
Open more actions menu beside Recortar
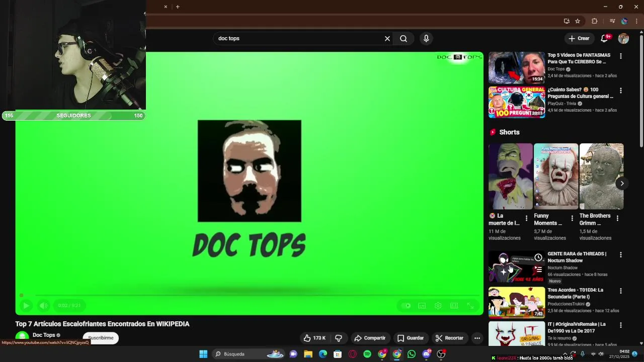pyautogui.click(x=477, y=338)
